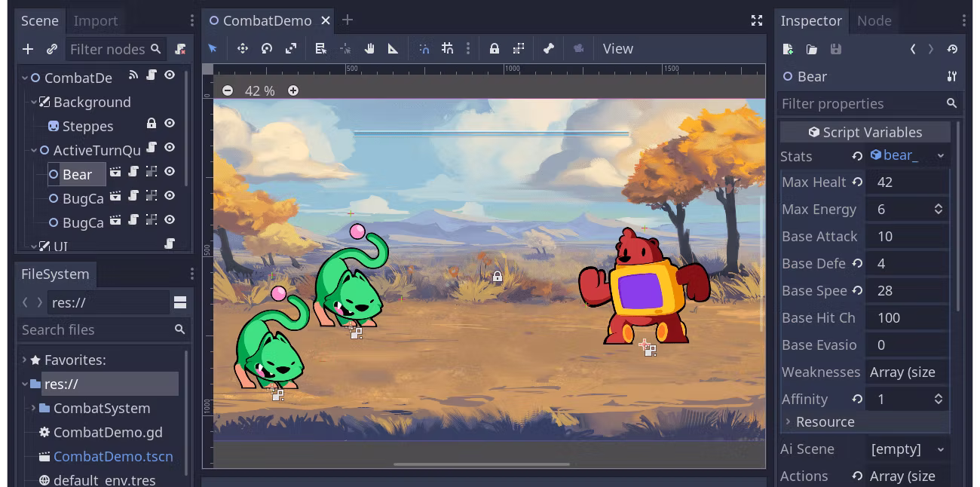980x487 pixels.
Task: Open the list-select tool in the toolbar
Action: coord(320,48)
